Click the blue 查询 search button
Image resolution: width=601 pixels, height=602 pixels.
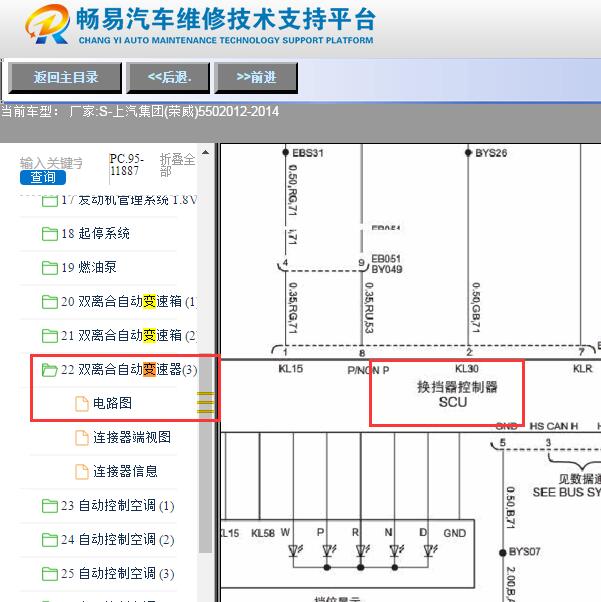43,177
